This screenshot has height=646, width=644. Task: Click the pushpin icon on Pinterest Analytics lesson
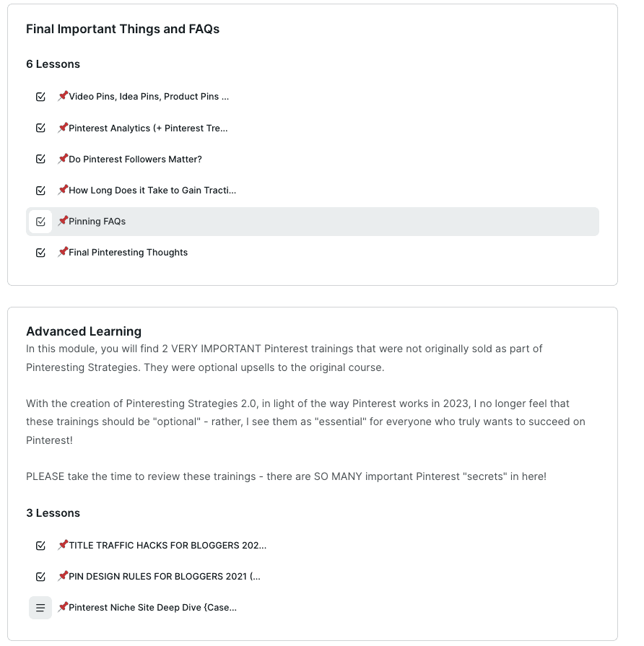pos(62,127)
